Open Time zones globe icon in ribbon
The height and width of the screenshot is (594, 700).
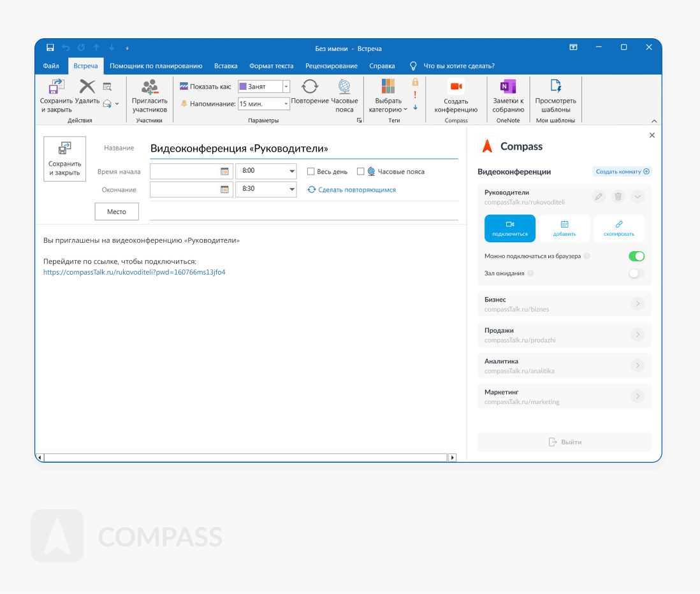(x=344, y=87)
